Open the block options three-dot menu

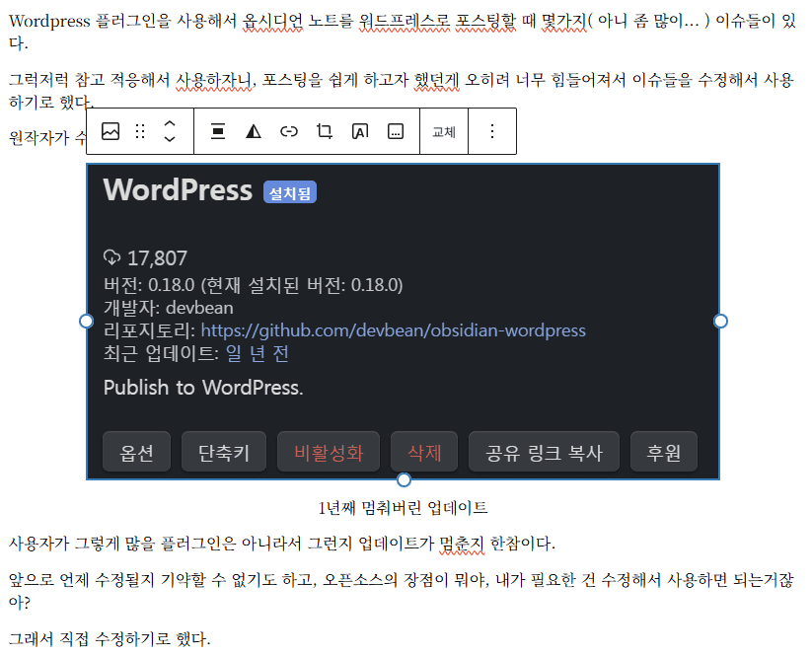(x=492, y=131)
